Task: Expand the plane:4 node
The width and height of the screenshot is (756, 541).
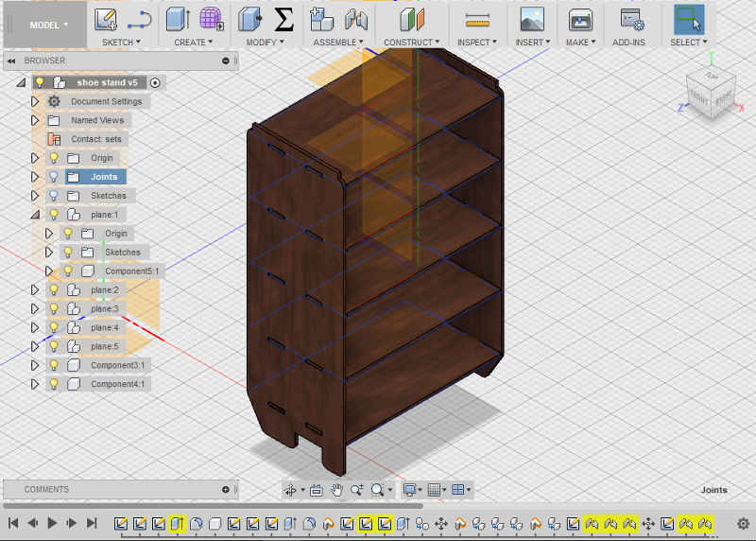Action: [x=35, y=327]
